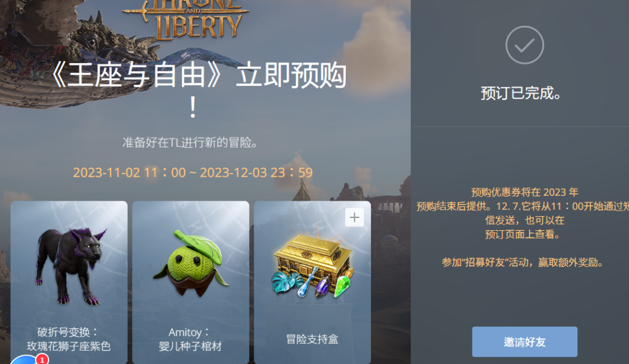This screenshot has height=364, width=629.
Task: Click the 预订页面上查看 text line
Action: point(522,234)
